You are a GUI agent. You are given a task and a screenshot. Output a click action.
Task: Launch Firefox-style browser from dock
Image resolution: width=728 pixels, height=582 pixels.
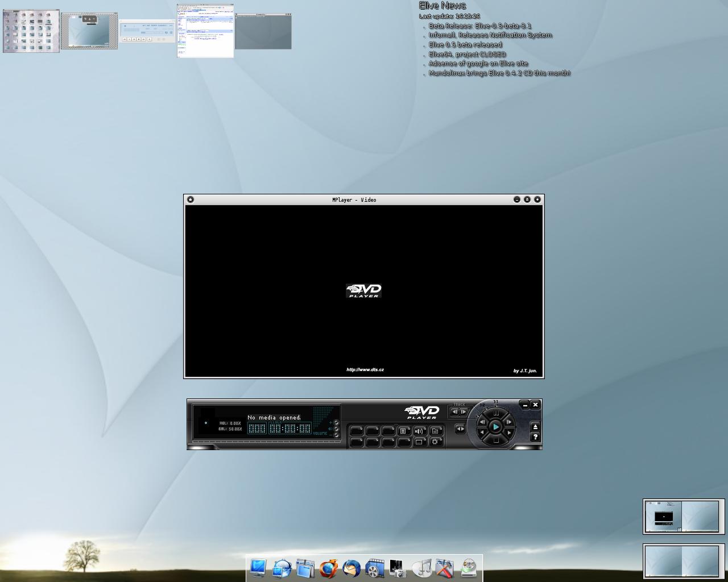[328, 568]
